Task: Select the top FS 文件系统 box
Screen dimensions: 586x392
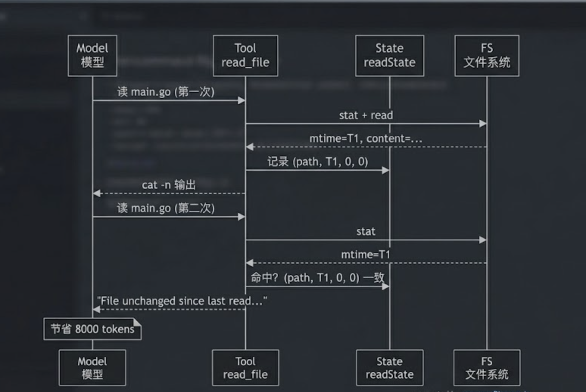Action: pyautogui.click(x=487, y=56)
